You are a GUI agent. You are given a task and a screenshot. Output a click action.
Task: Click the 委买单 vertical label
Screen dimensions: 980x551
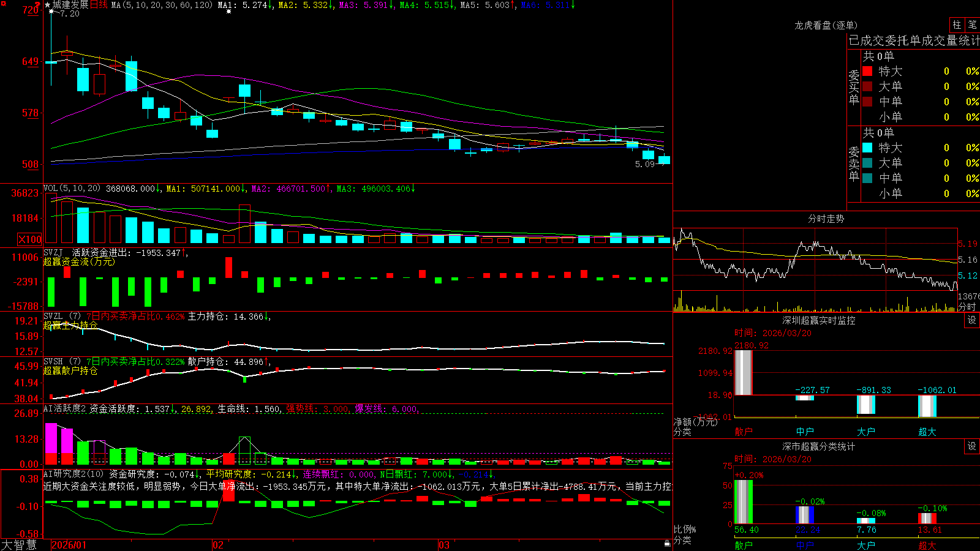point(854,87)
